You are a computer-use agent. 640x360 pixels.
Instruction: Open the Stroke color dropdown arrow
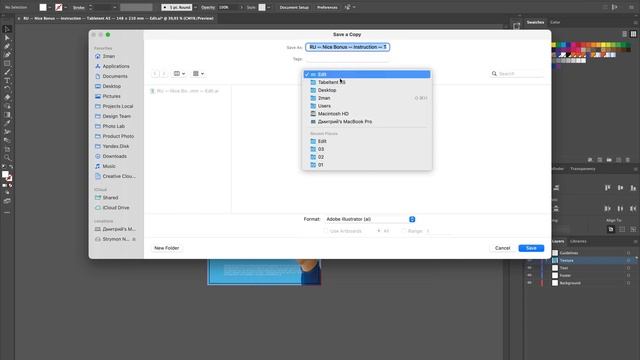65,7
